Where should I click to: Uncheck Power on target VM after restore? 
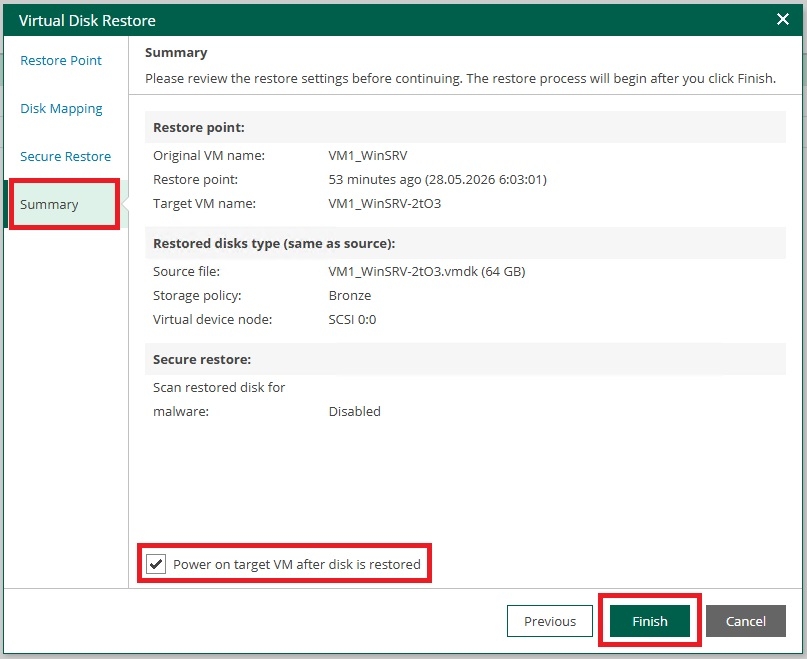156,564
